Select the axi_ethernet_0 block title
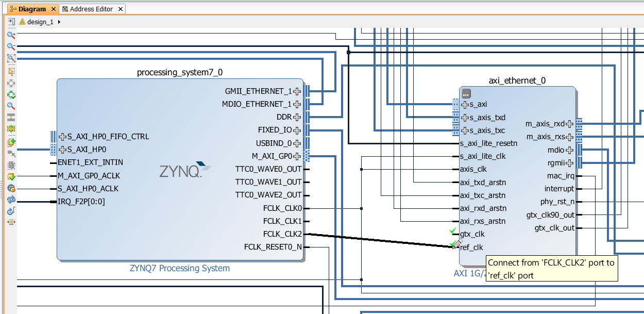 [517, 80]
